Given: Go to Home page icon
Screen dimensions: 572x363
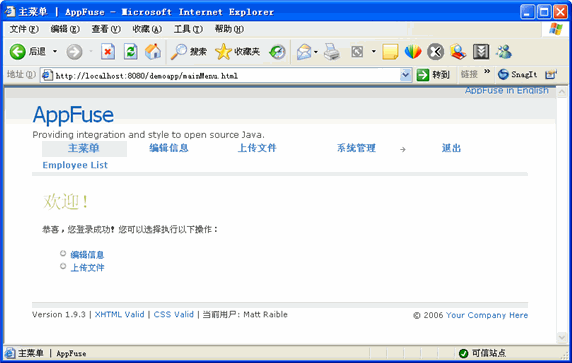Looking at the screenshot, I should coord(153,52).
